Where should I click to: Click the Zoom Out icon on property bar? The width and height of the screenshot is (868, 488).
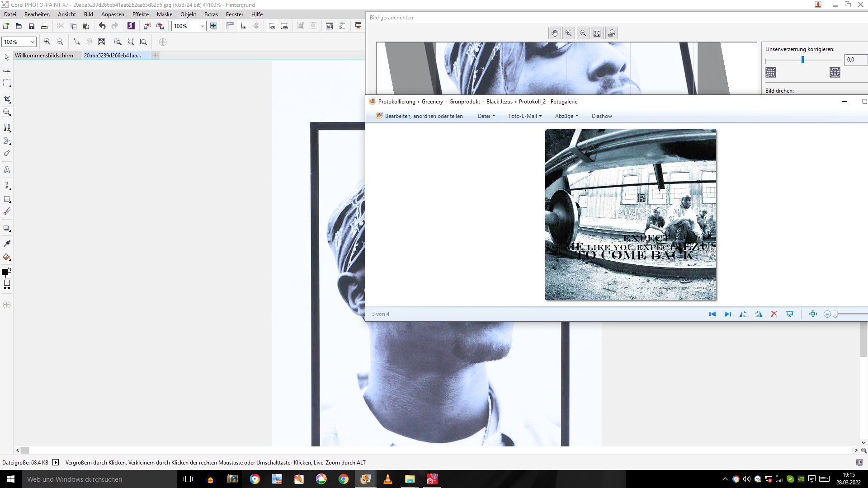coord(60,42)
